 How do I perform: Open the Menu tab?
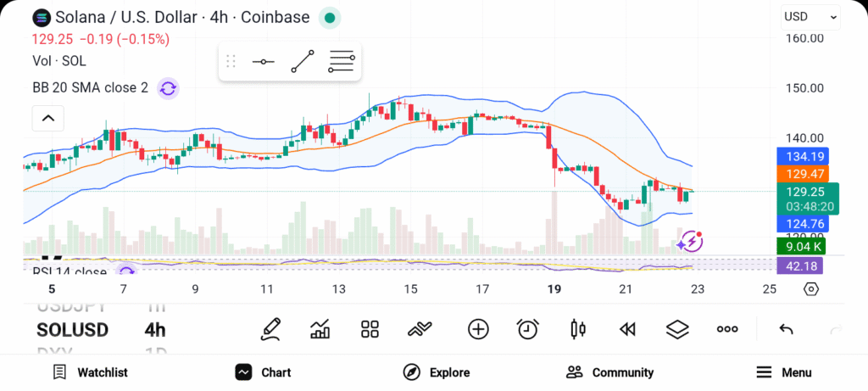(x=784, y=372)
